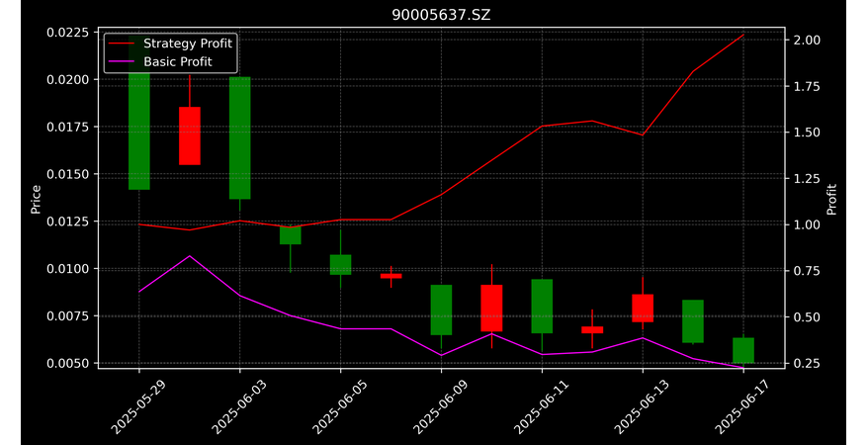Viewport: 868px width, 445px height.
Task: Click the 0.25 profit tick label
Action: click(x=806, y=364)
